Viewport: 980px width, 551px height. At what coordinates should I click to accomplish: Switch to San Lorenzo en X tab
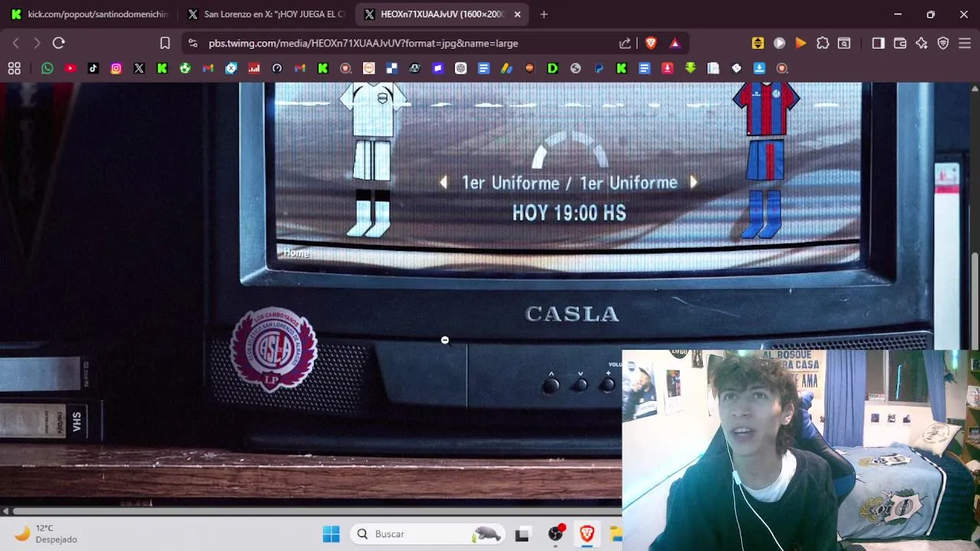click(x=266, y=15)
